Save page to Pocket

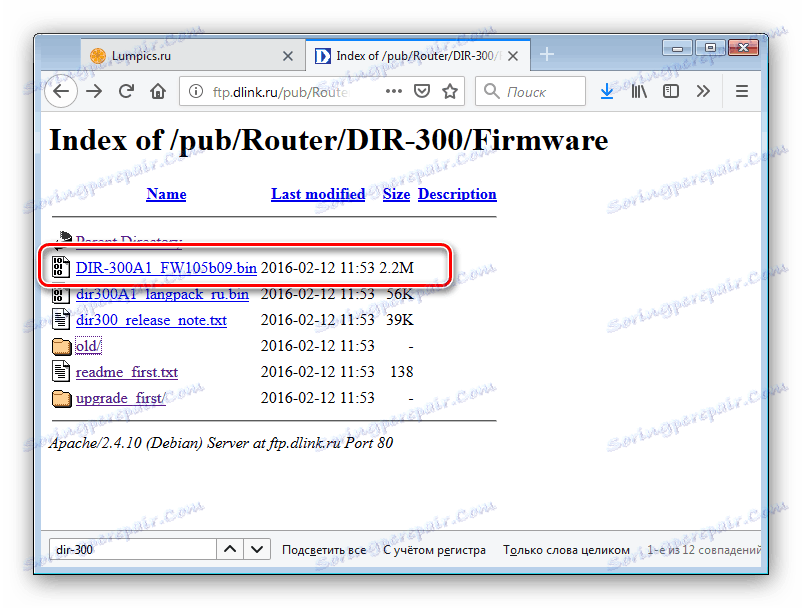pyautogui.click(x=421, y=92)
